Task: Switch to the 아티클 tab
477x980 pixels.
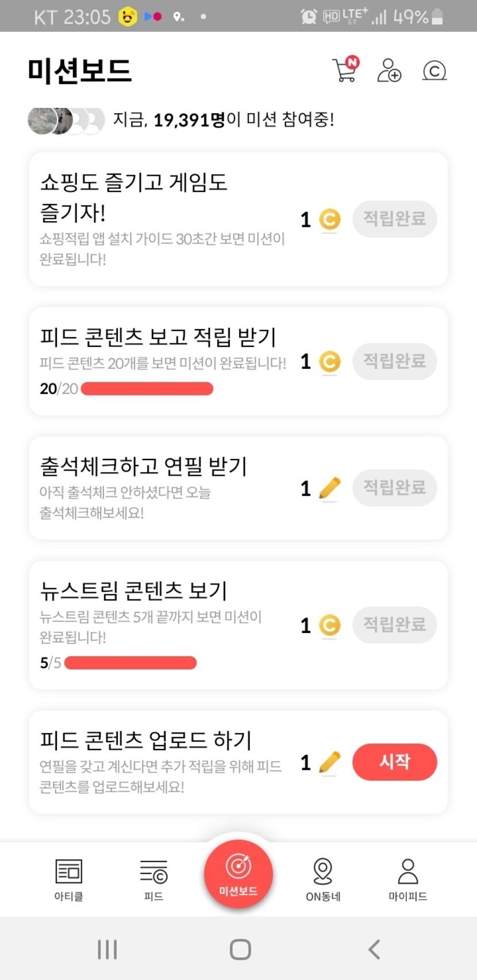Action: coord(68,879)
